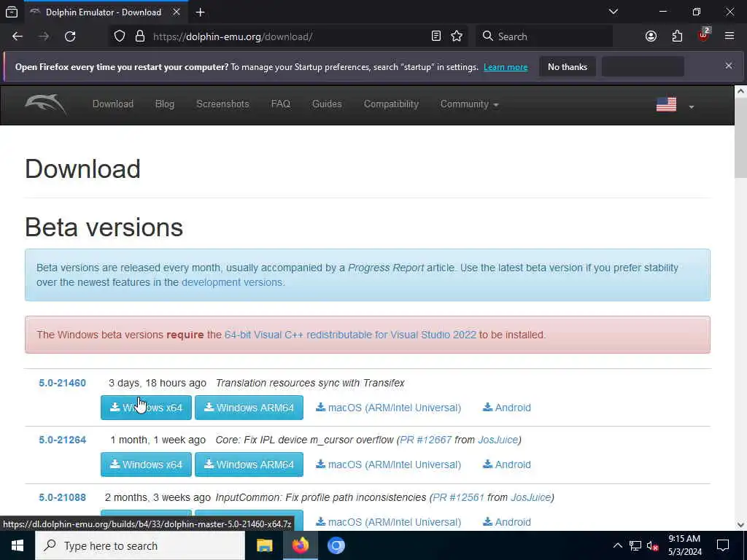This screenshot has width=747, height=560.
Task: Download Android build for 5.0-21264
Action: [507, 464]
